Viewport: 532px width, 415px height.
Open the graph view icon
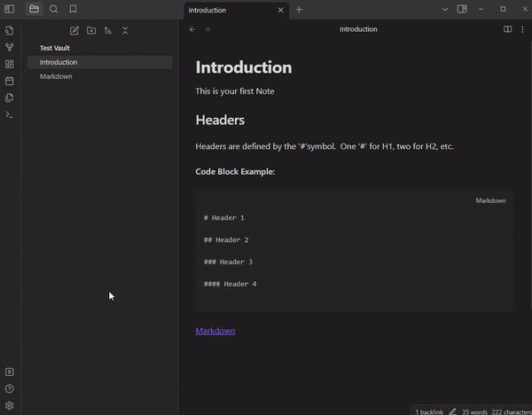[x=10, y=47]
